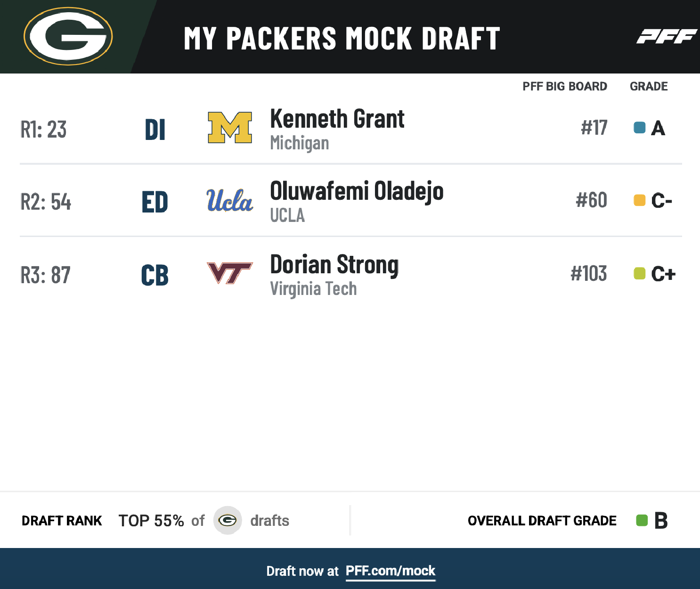Click the UCLA script logo
Screen dimensions: 700x589
(x=230, y=200)
